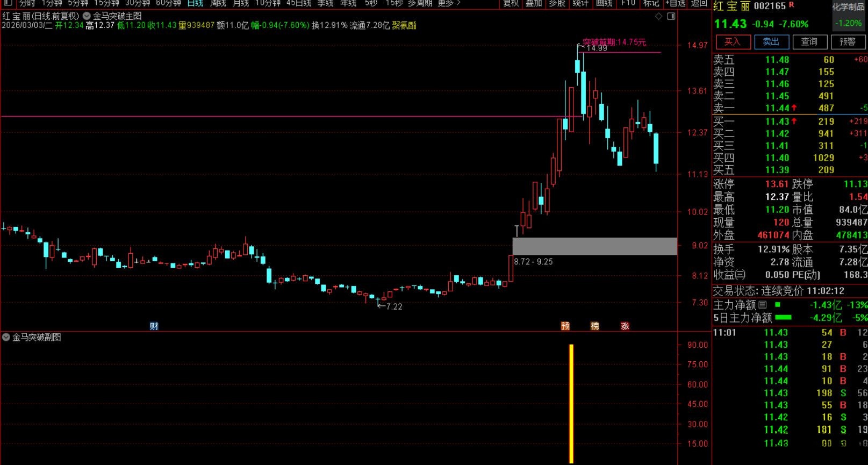Click the 涨 limit-up event marker
Screen dimensions: 868x465
625,326
